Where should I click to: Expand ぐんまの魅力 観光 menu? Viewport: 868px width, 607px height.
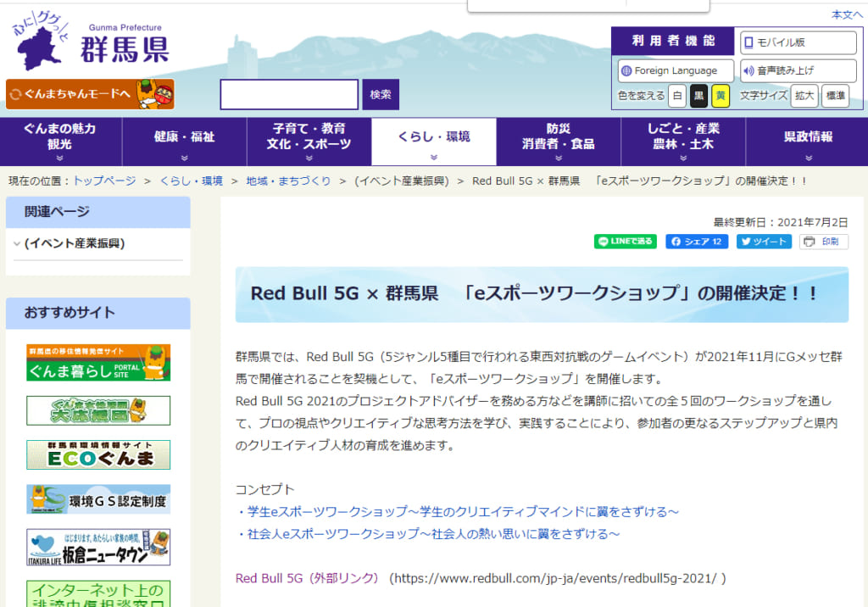point(60,142)
